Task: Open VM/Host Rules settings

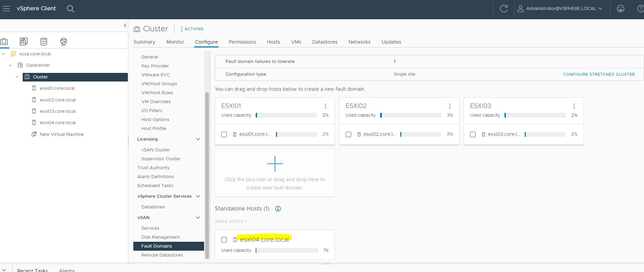Action: tap(157, 93)
